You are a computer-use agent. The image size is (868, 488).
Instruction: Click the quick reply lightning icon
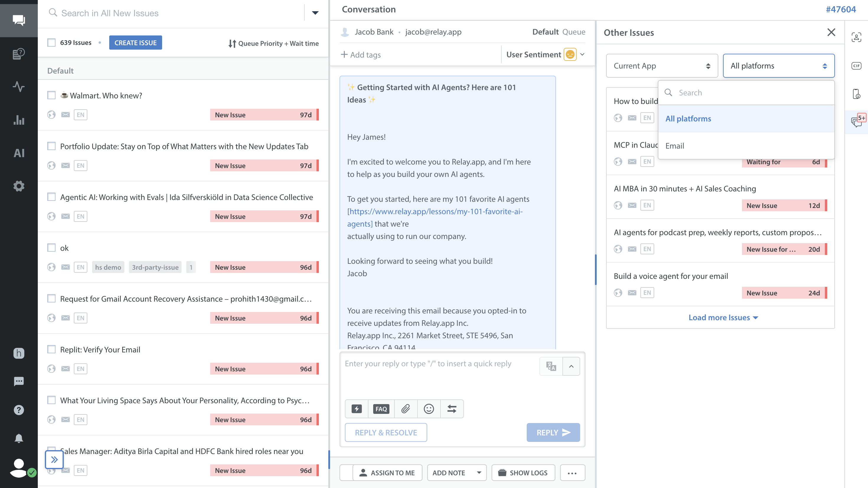357,409
